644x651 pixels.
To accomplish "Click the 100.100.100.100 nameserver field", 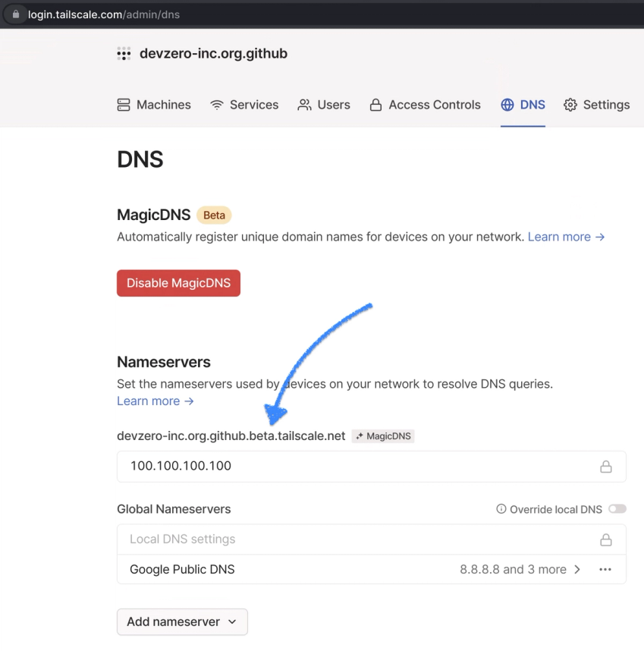I will coord(372,467).
